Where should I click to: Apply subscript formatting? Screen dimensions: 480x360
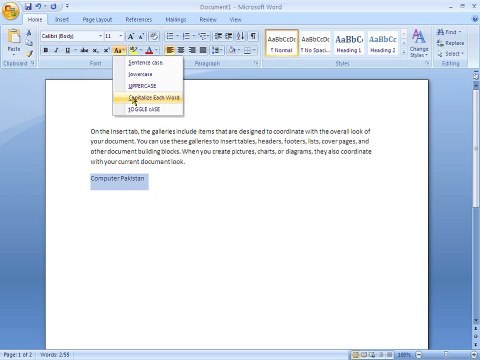click(x=95, y=50)
